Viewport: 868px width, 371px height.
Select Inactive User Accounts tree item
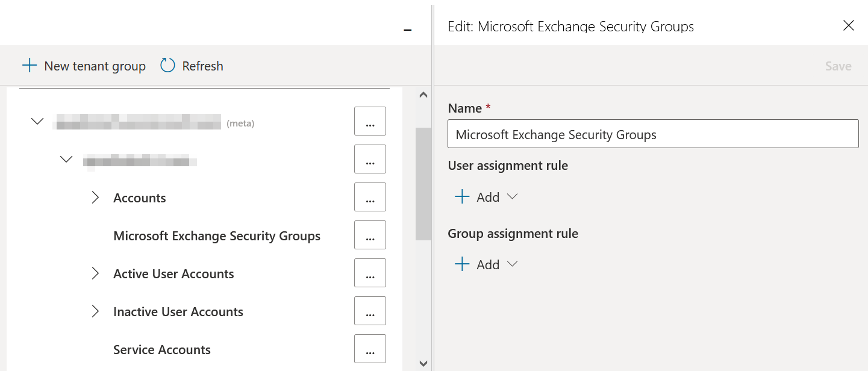178,312
